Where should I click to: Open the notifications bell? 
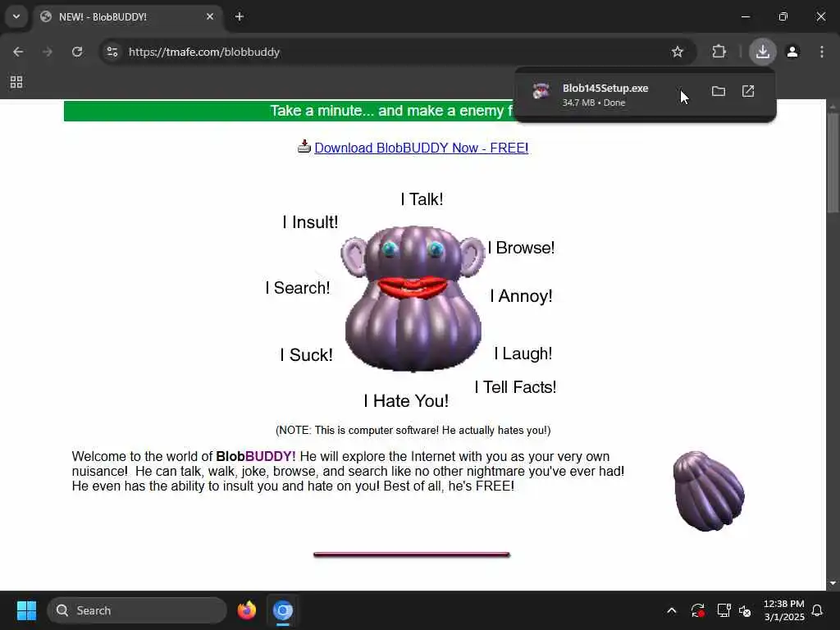click(818, 610)
